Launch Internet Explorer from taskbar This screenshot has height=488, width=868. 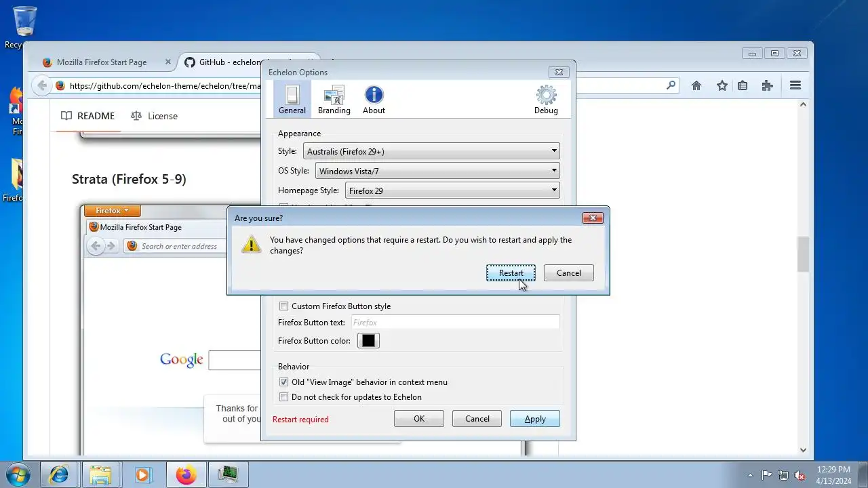pos(59,474)
